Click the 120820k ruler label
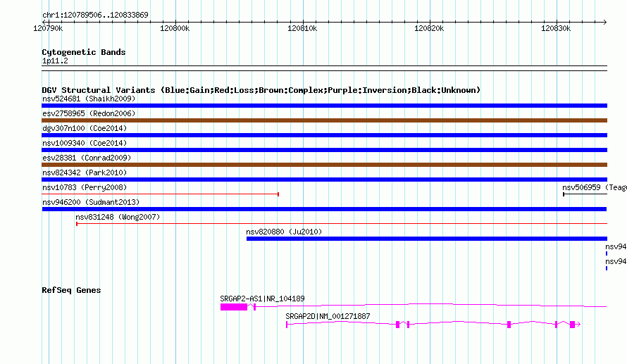The width and height of the screenshot is (627, 364). [x=429, y=28]
